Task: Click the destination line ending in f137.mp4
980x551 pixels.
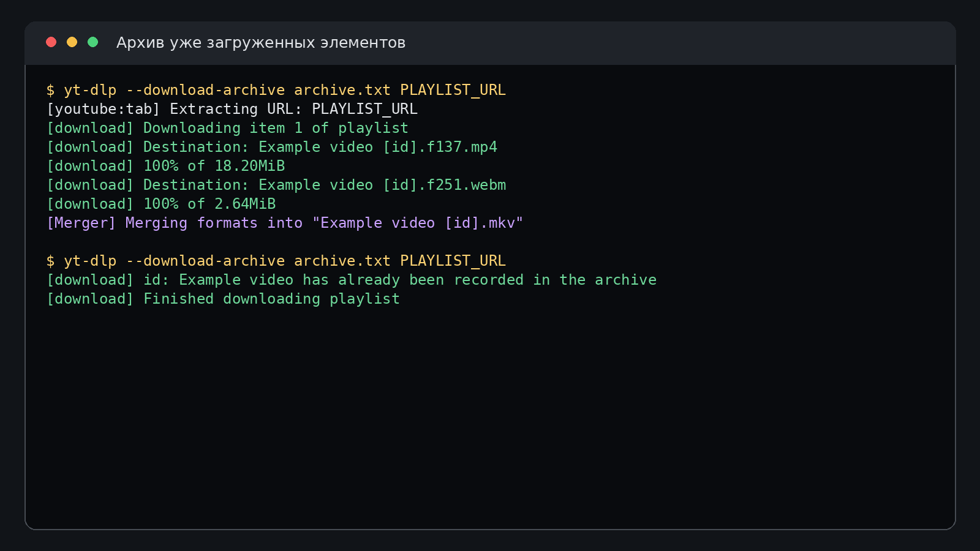Action: click(x=272, y=147)
